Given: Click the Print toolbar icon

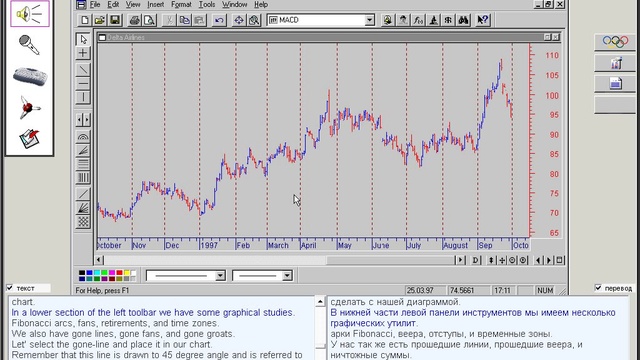Looking at the screenshot, I should point(134,20).
